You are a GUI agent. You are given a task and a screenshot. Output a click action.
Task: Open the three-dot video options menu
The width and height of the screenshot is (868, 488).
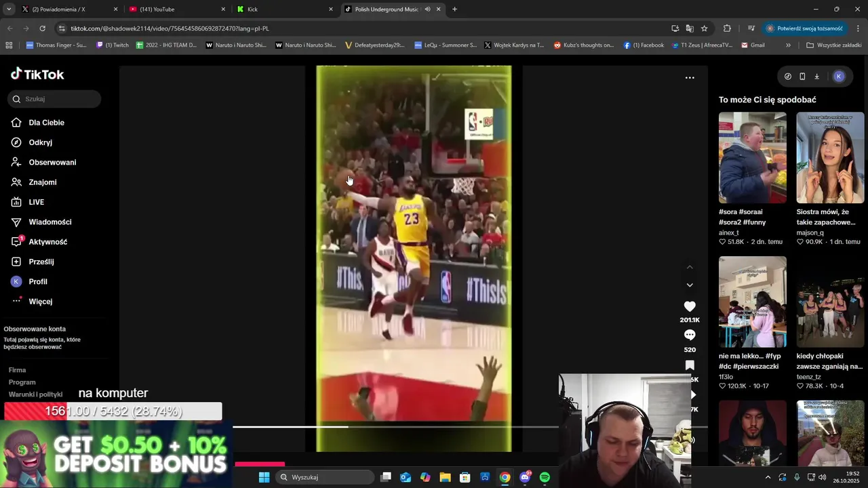tap(690, 78)
